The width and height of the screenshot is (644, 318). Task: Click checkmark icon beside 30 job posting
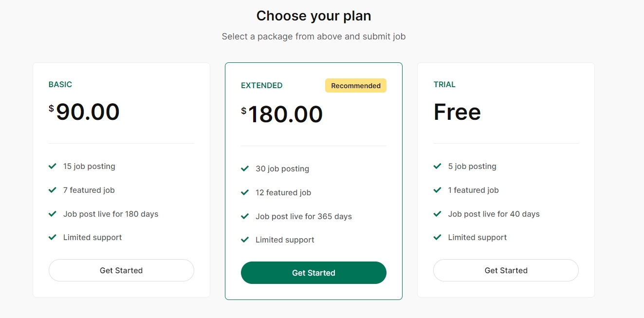pos(245,168)
